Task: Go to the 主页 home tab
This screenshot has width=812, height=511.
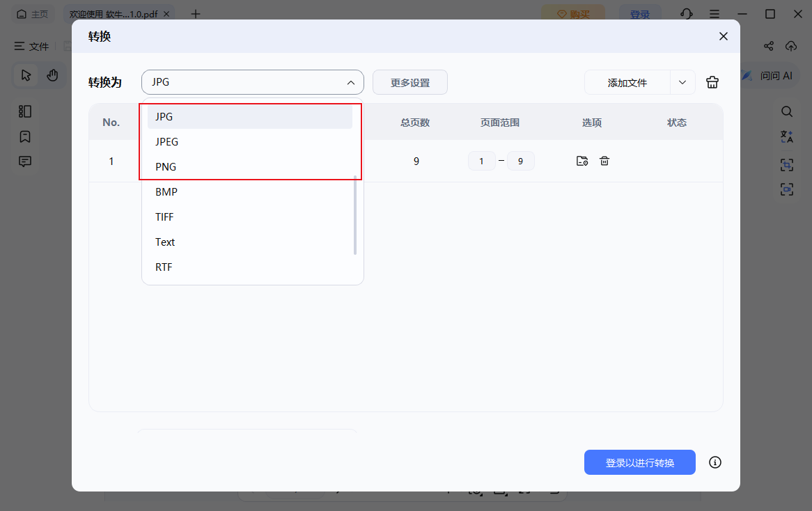Action: (x=33, y=14)
